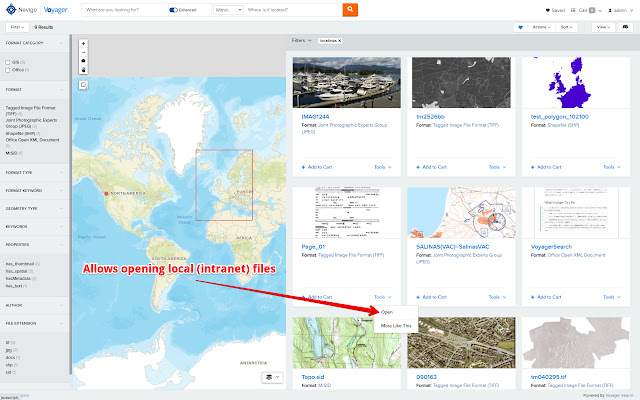This screenshot has height=400, width=640.
Task: Open the Sort dropdown
Action: tap(567, 27)
